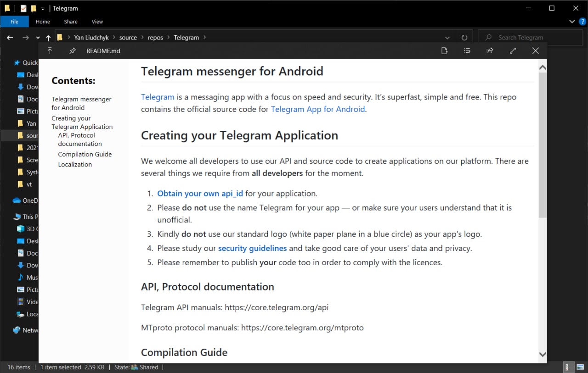Click the list menu icon in preview toolbar
Viewport: 588px width, 373px height.
pos(467,51)
